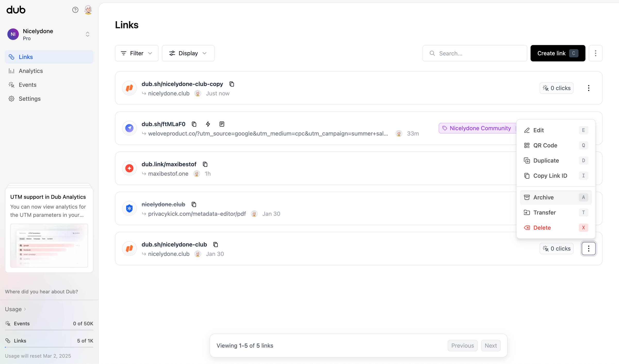Select Edit from the context menu
This screenshot has height=364, width=619.
(x=556, y=130)
